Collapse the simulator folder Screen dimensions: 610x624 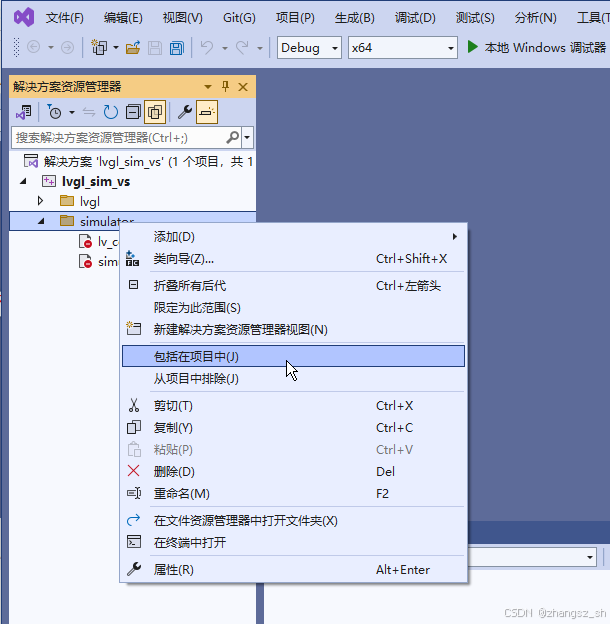tap(41, 221)
